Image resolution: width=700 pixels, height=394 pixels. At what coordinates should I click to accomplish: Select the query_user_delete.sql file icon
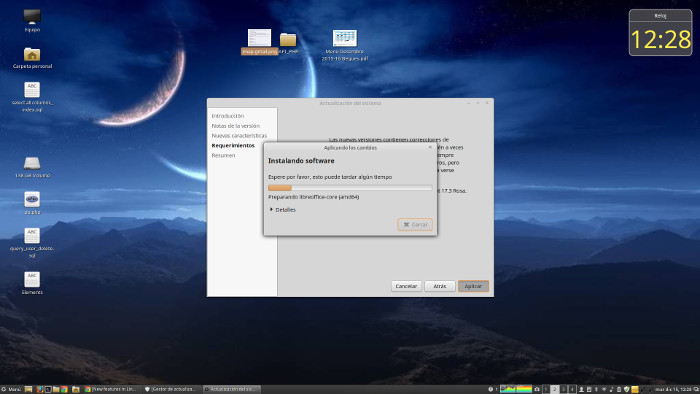click(x=32, y=242)
